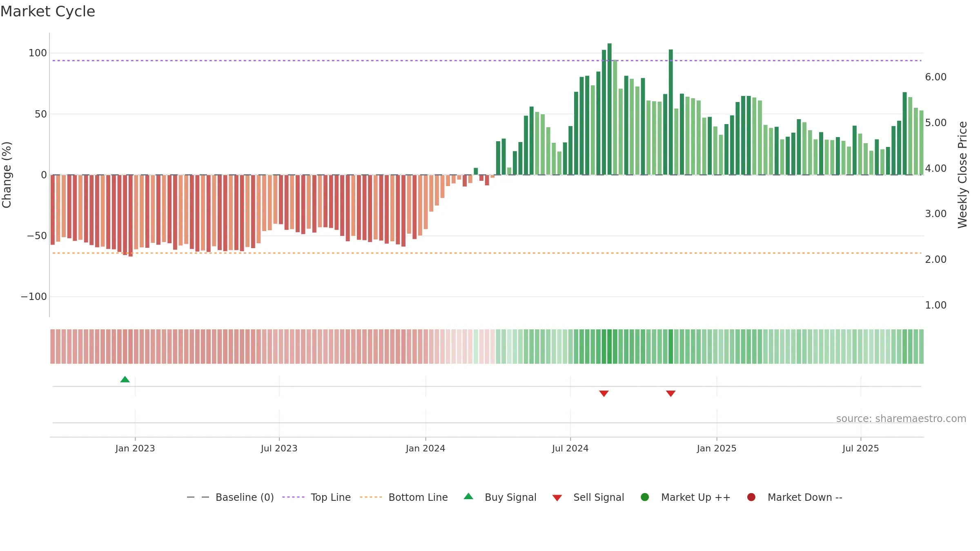This screenshot has height=551, width=980.
Task: Click the Jan 2025 axis label
Action: pyautogui.click(x=717, y=449)
